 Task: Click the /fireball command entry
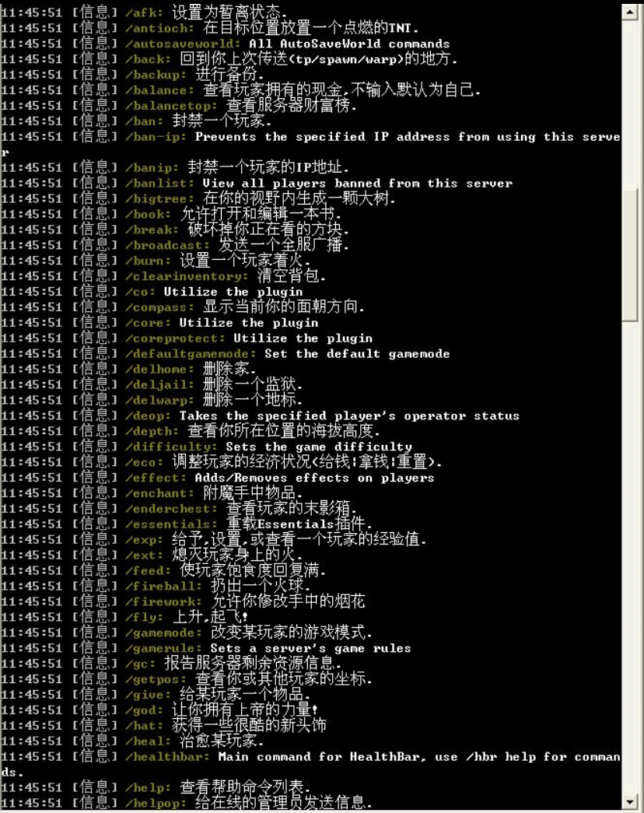tap(156, 587)
